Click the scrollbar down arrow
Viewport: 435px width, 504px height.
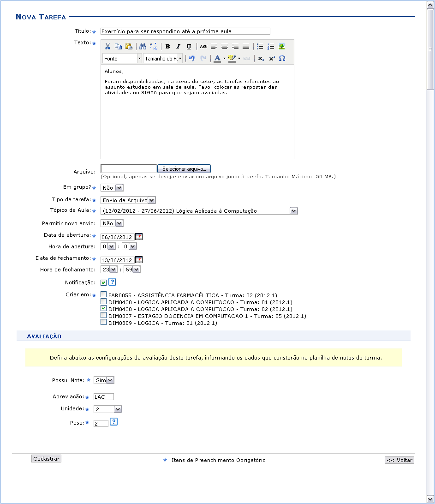point(430,499)
